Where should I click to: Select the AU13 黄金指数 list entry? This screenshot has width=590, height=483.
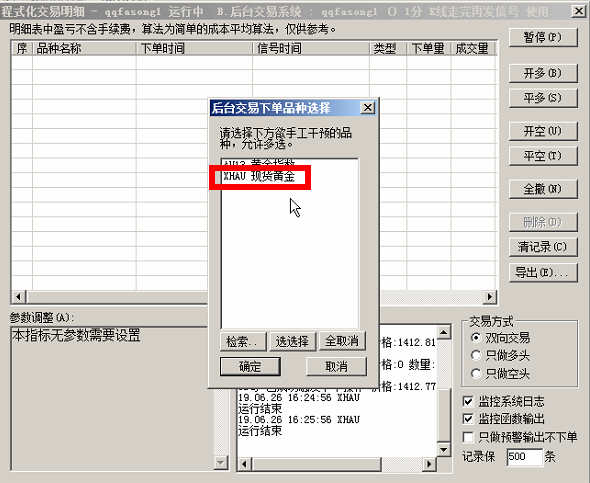[290, 164]
